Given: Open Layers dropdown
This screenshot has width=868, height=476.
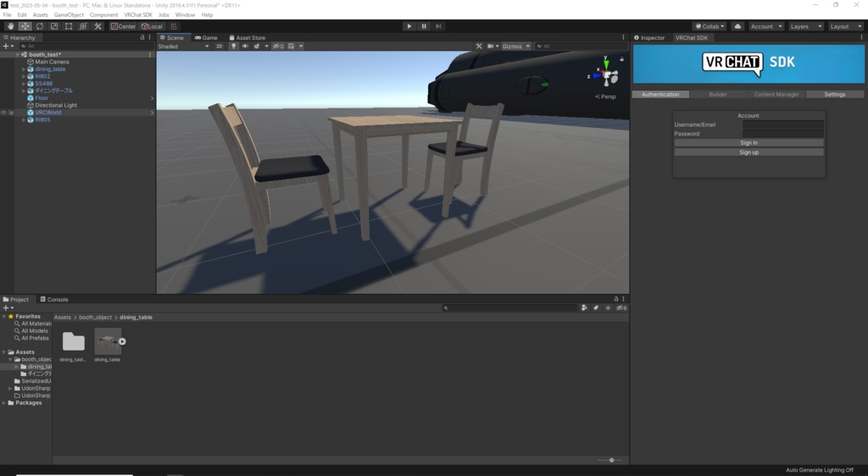Looking at the screenshot, I should coord(805,26).
